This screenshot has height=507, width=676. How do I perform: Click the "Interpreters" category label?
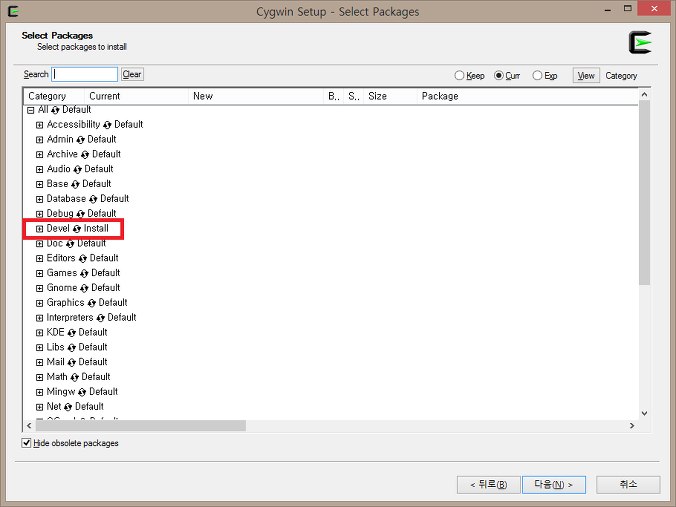(70, 318)
